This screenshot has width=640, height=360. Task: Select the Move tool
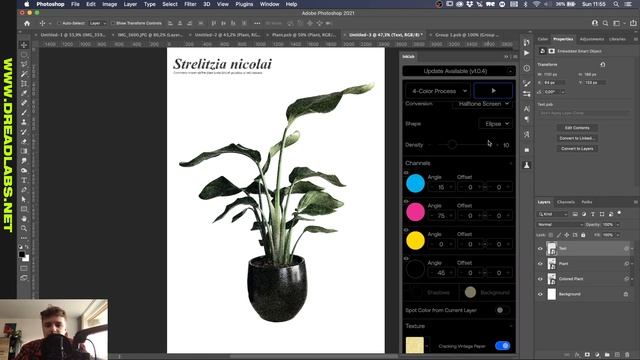pos(24,45)
